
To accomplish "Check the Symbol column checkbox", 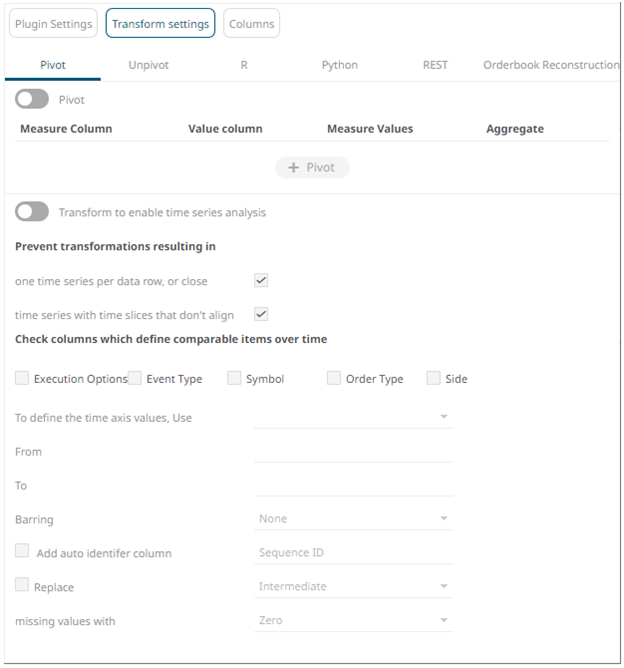I will click(234, 379).
